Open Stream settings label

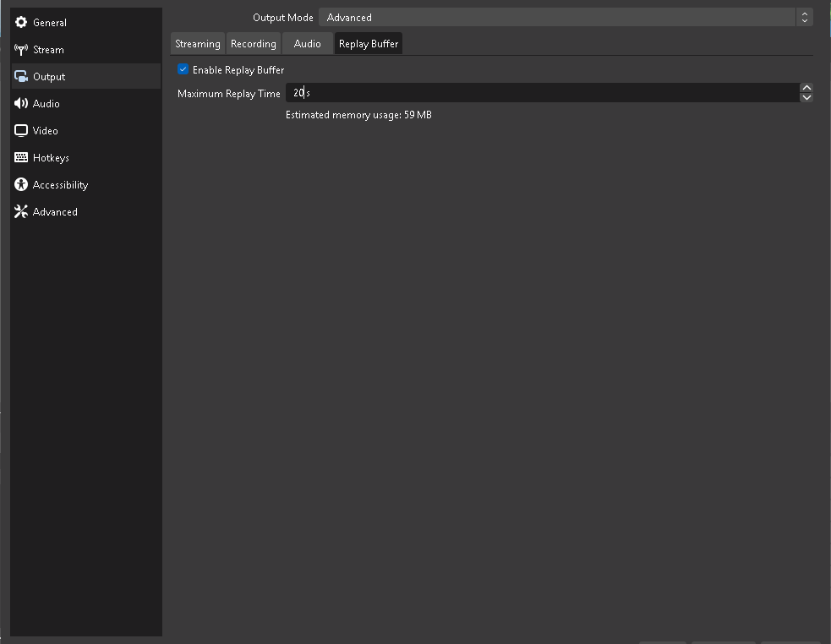click(48, 49)
